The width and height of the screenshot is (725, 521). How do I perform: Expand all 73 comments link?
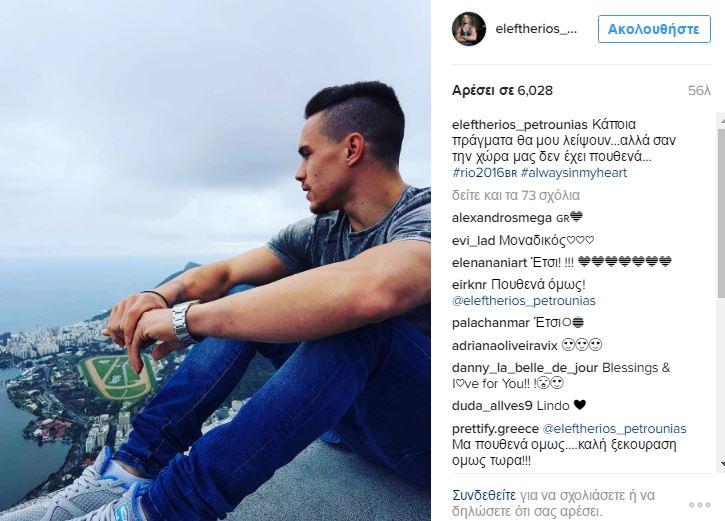click(x=516, y=196)
